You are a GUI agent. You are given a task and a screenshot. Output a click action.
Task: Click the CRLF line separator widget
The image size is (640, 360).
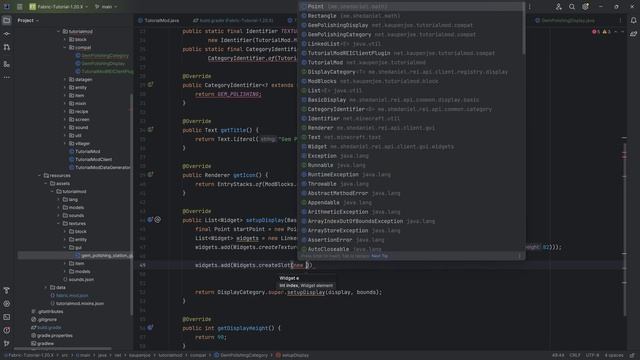(575, 356)
